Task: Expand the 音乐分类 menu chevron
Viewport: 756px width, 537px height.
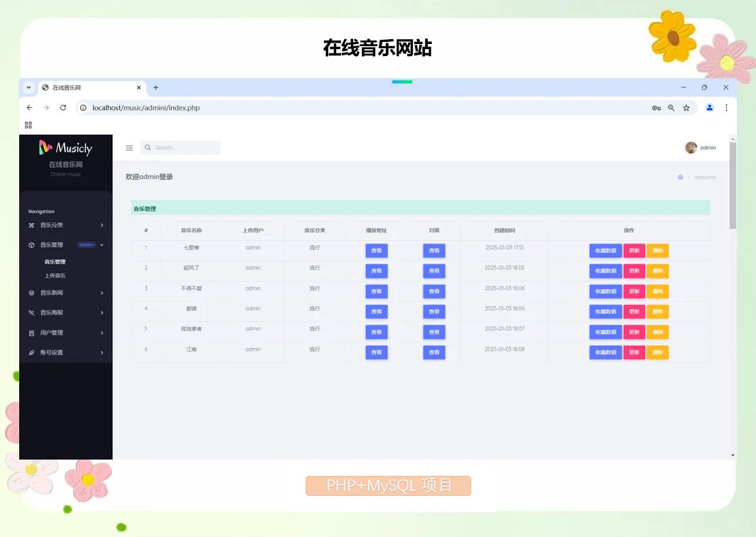Action: click(x=102, y=225)
